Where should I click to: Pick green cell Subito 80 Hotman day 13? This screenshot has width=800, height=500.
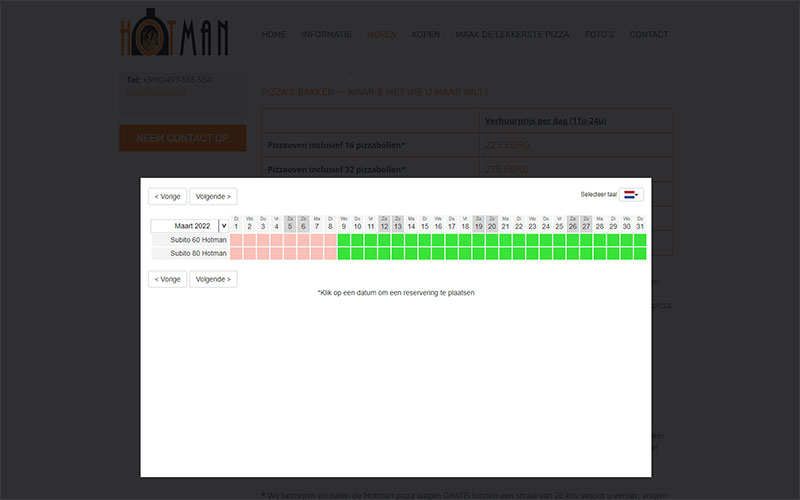(x=397, y=254)
